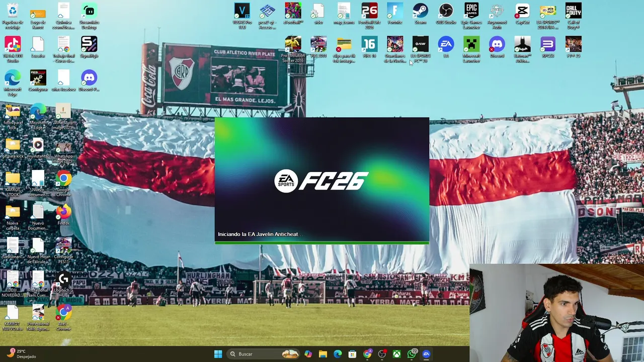Image resolution: width=644 pixels, height=362 pixels.
Task: Click the FC26 splash screen logo
Action: coord(321,181)
